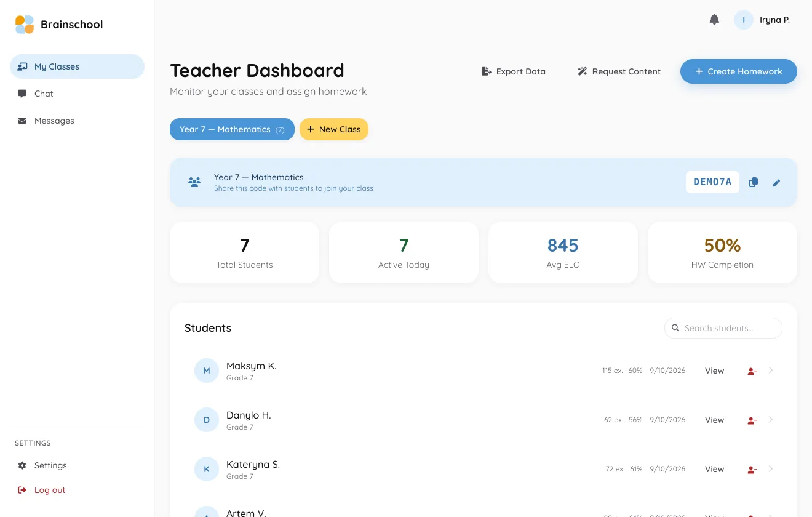
Task: Expand Maksym K.'s row chevron
Action: pyautogui.click(x=771, y=371)
